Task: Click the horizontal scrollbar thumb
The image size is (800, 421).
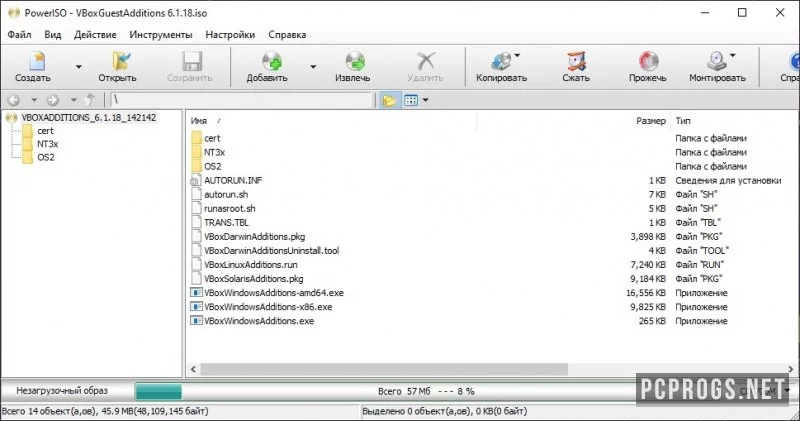Action: coord(384,369)
